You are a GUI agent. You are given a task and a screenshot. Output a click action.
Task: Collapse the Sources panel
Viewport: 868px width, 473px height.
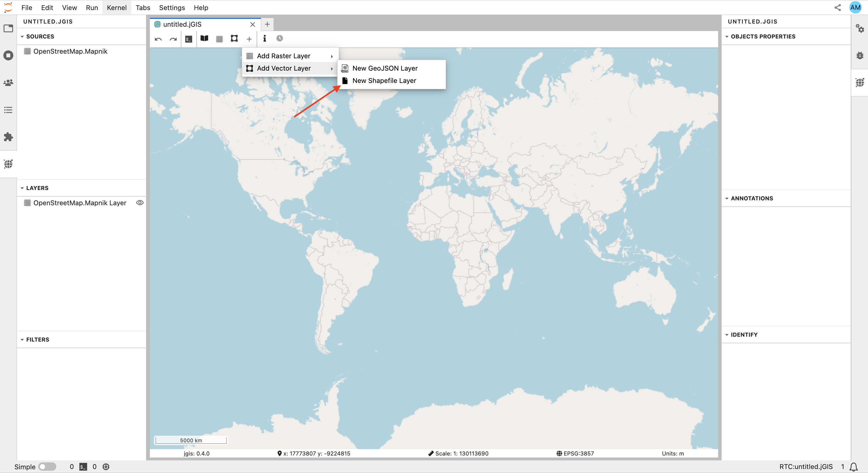coord(22,36)
